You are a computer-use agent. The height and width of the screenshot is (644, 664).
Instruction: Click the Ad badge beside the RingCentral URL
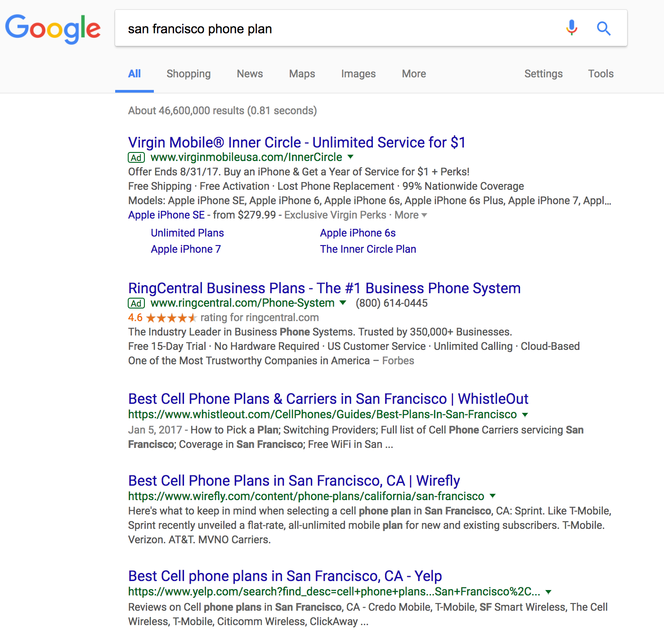[136, 304]
